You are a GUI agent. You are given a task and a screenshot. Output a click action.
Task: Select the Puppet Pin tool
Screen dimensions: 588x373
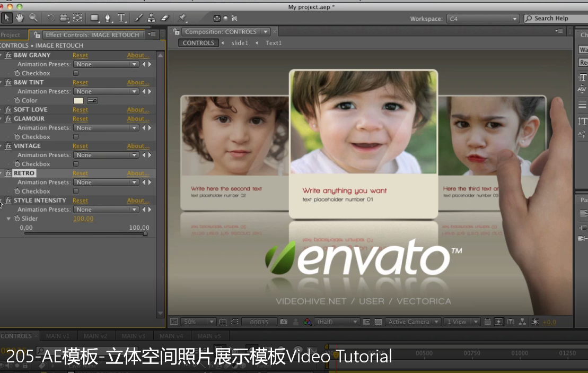182,18
